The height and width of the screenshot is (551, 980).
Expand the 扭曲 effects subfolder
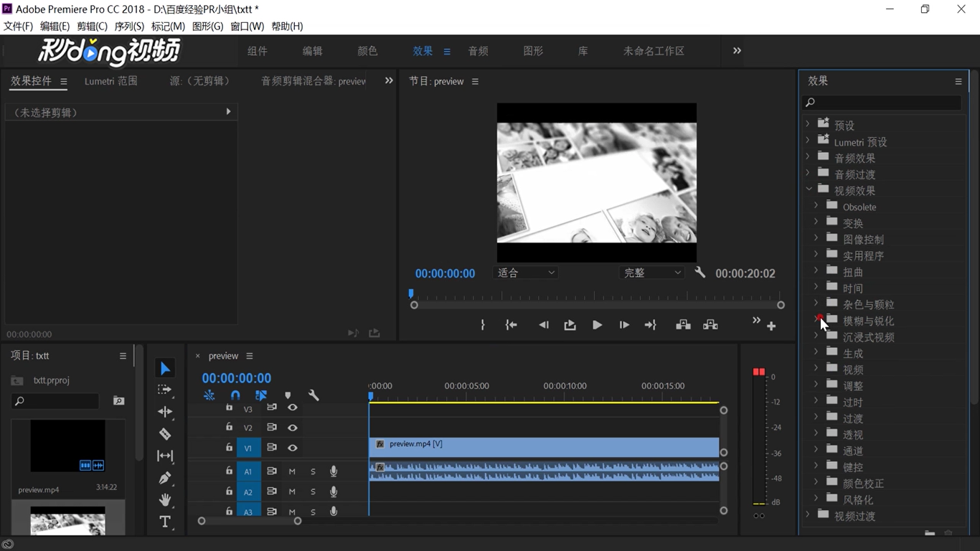(x=816, y=270)
